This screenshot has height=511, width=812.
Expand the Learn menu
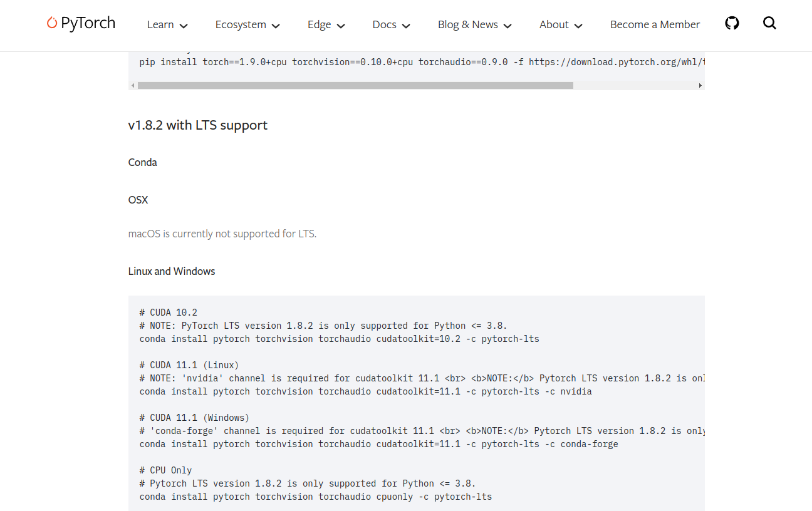coord(167,24)
